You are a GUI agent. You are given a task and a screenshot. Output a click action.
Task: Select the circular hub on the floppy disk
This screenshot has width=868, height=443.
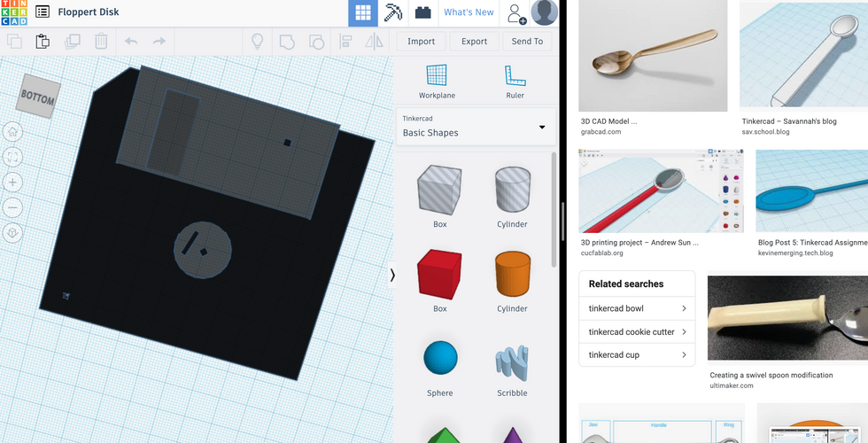coord(203,249)
